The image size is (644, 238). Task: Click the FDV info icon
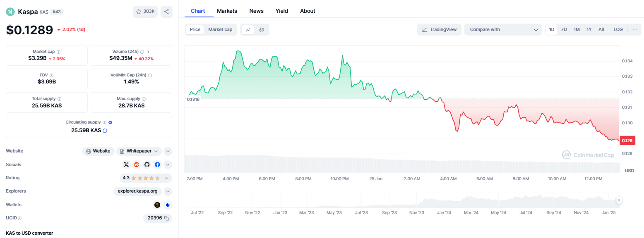(51, 75)
